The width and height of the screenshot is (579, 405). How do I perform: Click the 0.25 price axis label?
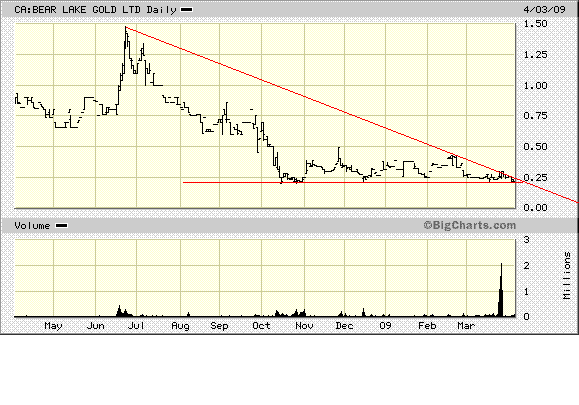(535, 178)
